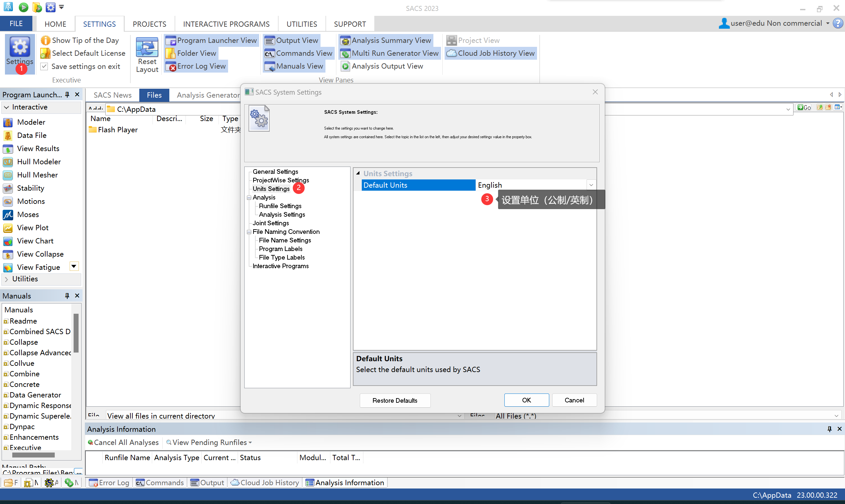This screenshot has width=845, height=504.
Task: Click the View Collapse icon
Action: pyautogui.click(x=8, y=254)
